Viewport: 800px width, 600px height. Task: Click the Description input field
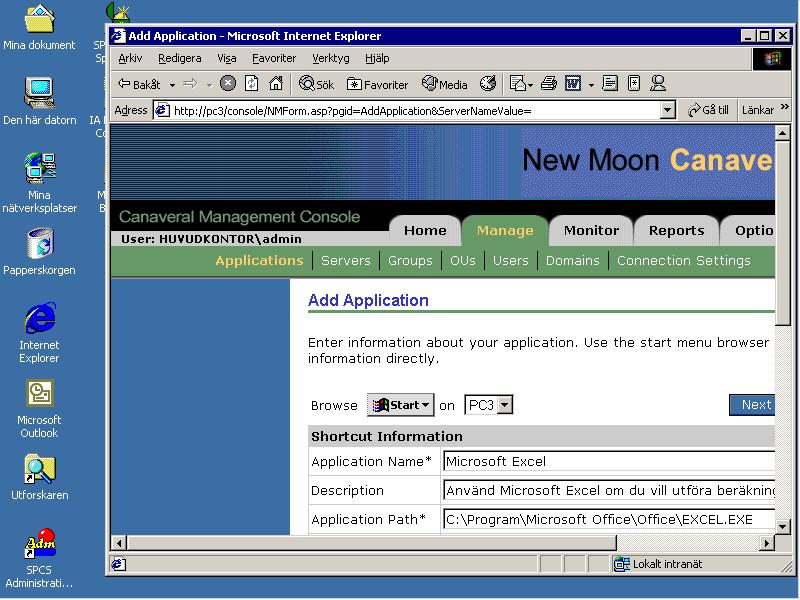pos(609,490)
